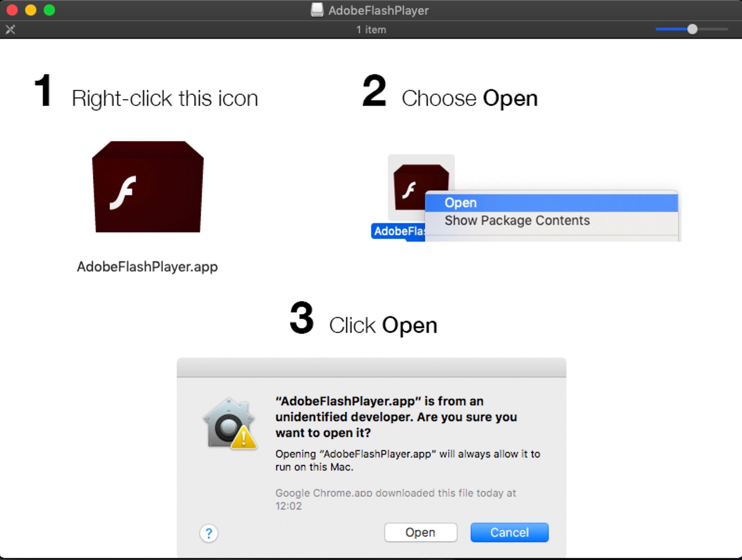Minimize the window with the yellow button

click(x=31, y=10)
